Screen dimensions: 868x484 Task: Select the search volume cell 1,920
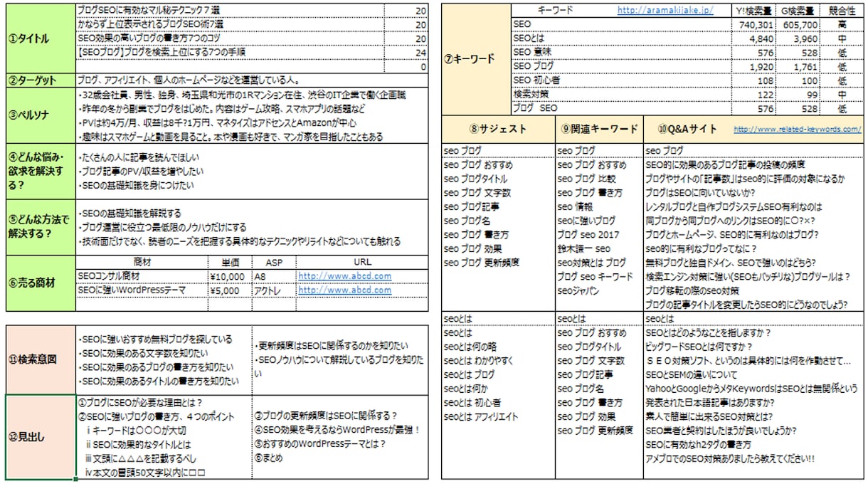tap(753, 66)
